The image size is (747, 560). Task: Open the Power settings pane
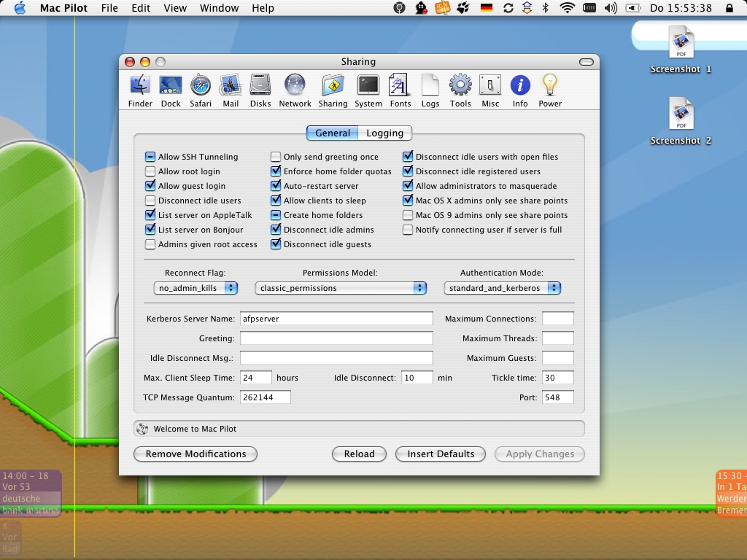click(550, 91)
